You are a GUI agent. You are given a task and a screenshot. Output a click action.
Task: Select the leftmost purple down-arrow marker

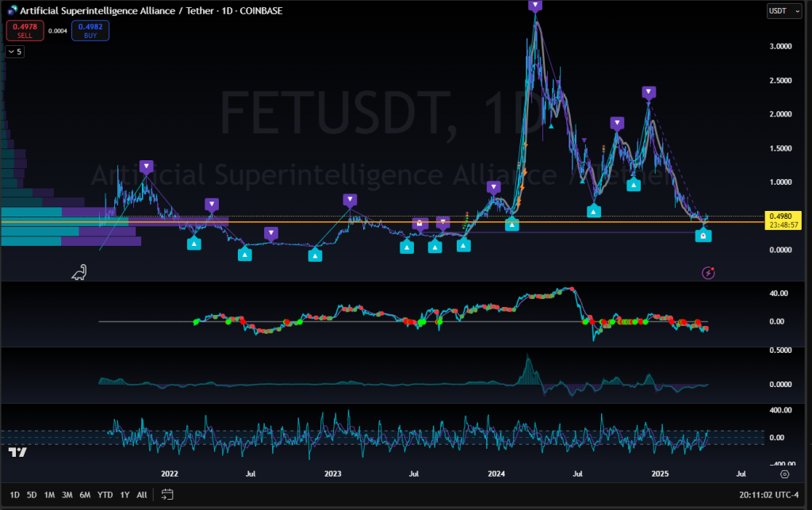point(147,167)
